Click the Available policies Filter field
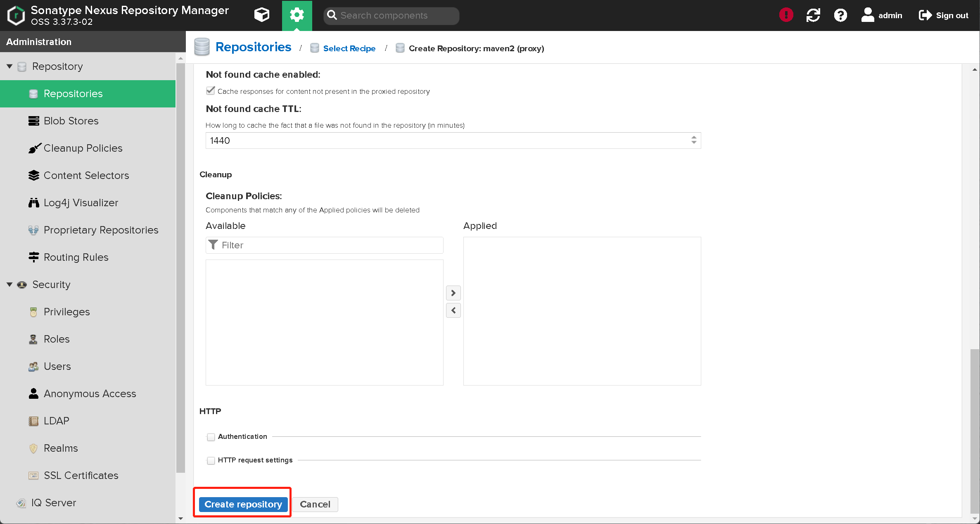The height and width of the screenshot is (524, 980). (325, 245)
